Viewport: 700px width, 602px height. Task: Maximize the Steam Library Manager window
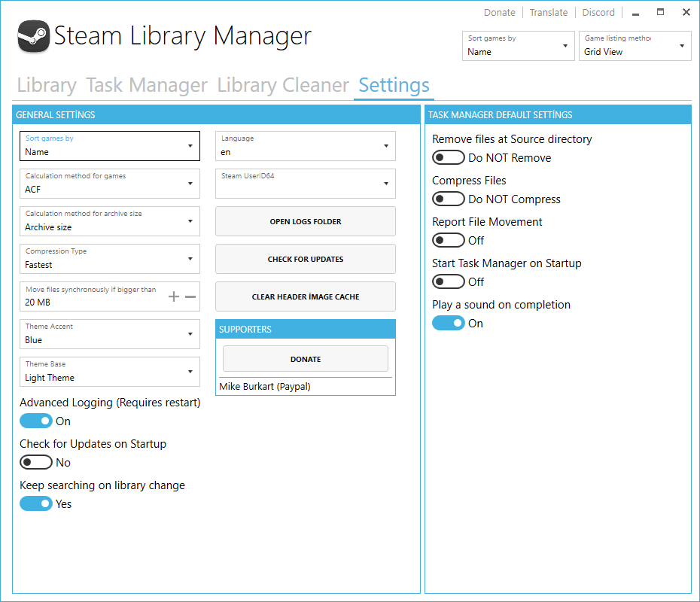coord(661,12)
